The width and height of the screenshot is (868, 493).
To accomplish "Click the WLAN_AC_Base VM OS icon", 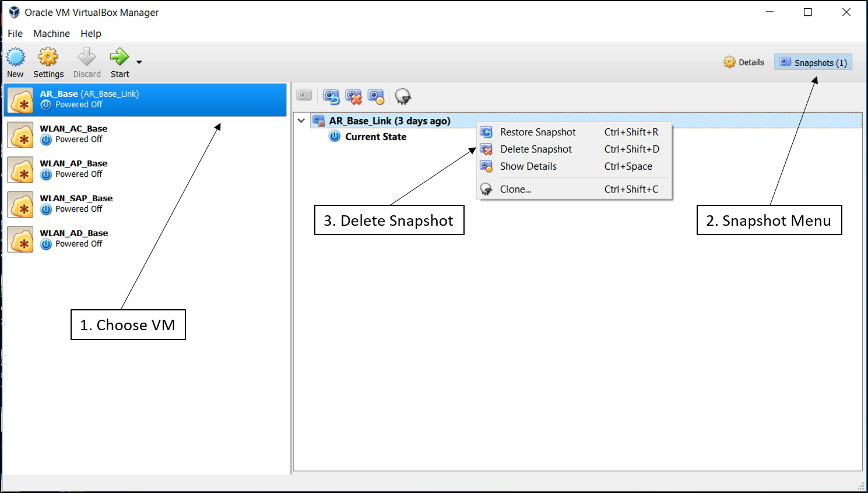I will tap(20, 135).
